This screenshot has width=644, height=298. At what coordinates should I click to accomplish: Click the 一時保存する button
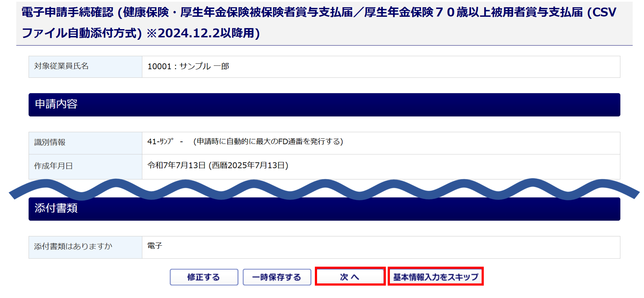click(277, 277)
